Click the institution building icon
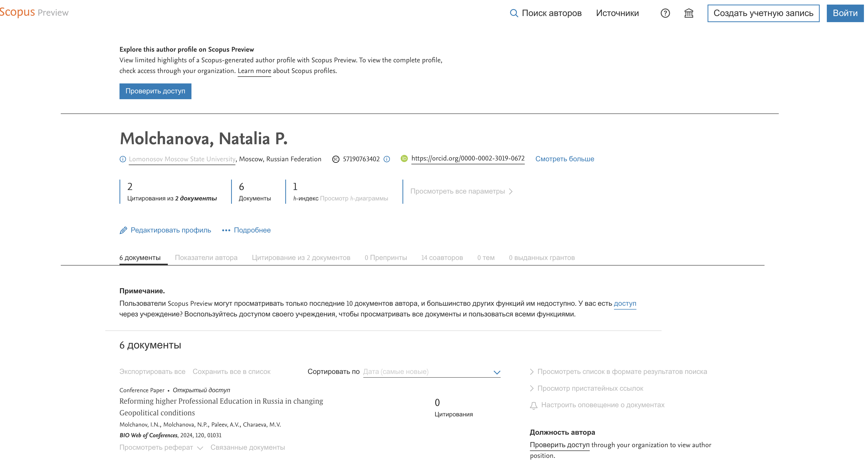Screen dimensions: 868x467 (x=689, y=13)
